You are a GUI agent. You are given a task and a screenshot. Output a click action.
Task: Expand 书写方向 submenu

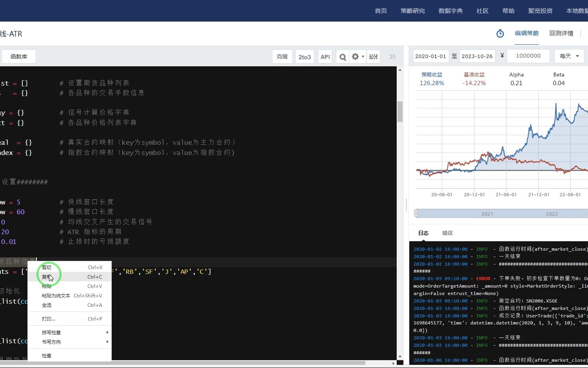coord(69,342)
